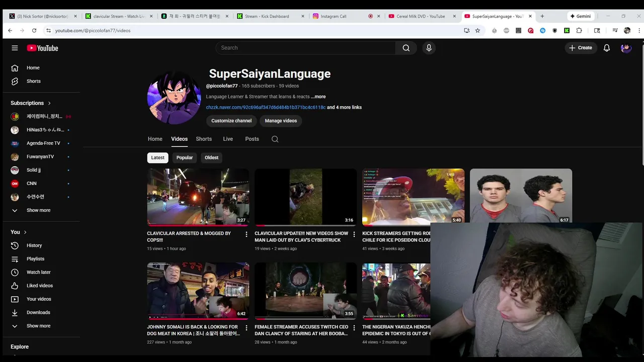Click the Create button
The image size is (644, 362).
point(581,48)
